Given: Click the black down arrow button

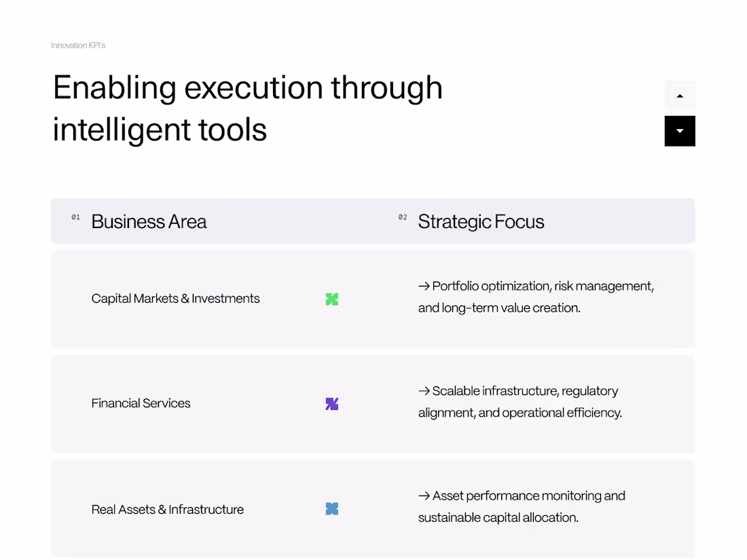Looking at the screenshot, I should click(x=680, y=131).
